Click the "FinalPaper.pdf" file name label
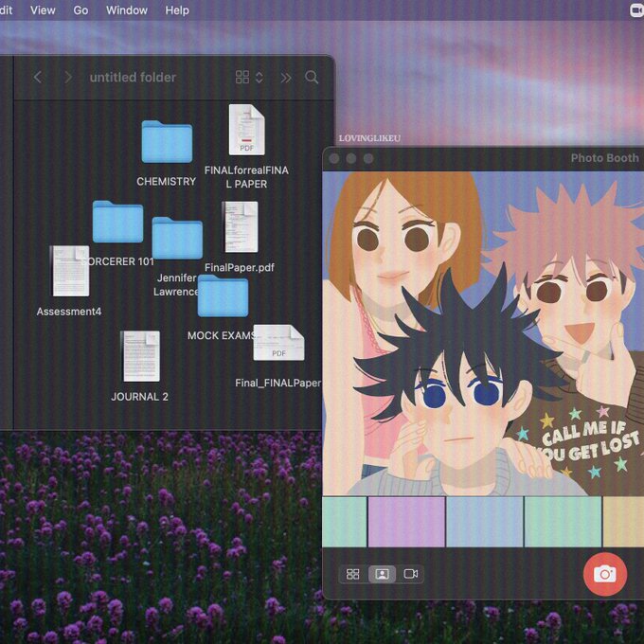644x644 pixels. pyautogui.click(x=239, y=267)
